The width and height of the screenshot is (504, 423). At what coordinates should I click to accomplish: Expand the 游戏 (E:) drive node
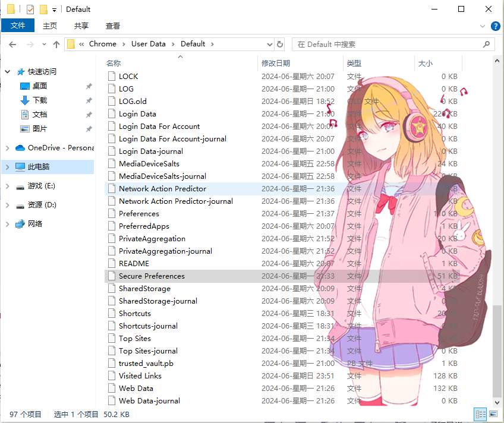click(8, 186)
